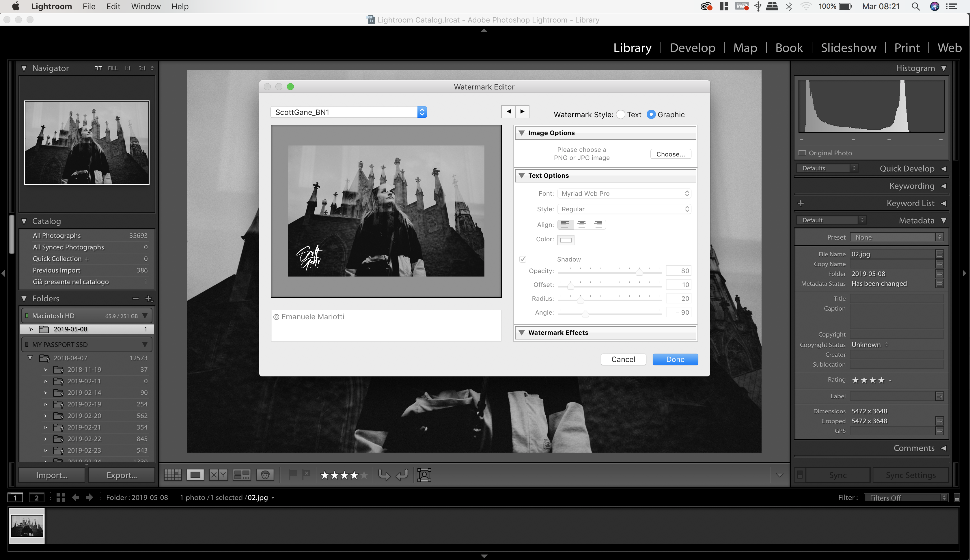
Task: Add keyword with plus icon
Action: coord(801,203)
